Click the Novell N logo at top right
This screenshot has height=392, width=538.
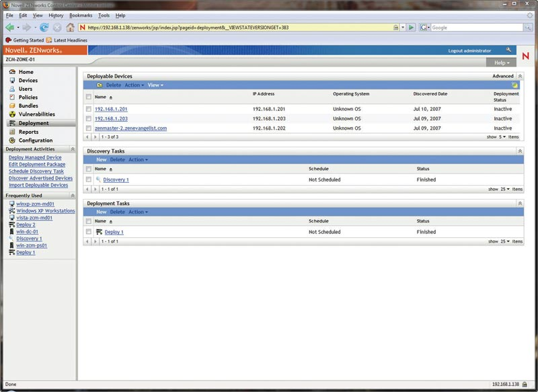click(525, 56)
